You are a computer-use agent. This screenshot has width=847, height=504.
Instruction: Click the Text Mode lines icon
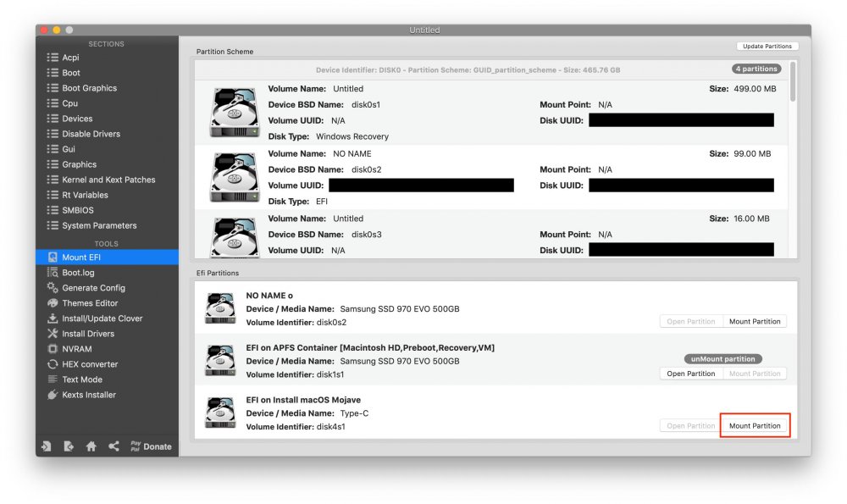pyautogui.click(x=53, y=379)
